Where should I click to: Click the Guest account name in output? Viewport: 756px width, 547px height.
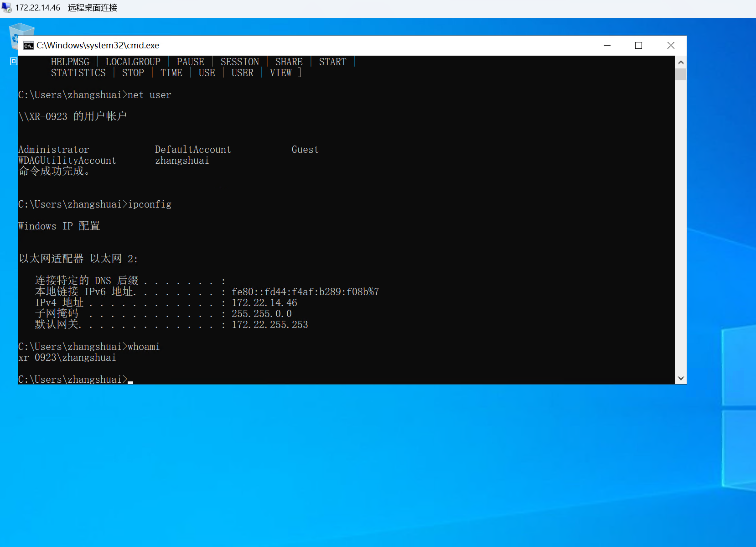305,150
